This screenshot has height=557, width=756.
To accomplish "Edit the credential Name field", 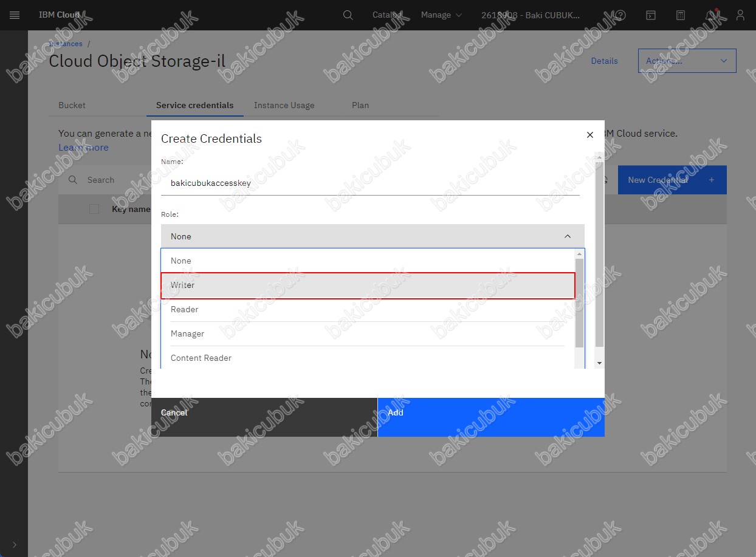I will (x=370, y=183).
